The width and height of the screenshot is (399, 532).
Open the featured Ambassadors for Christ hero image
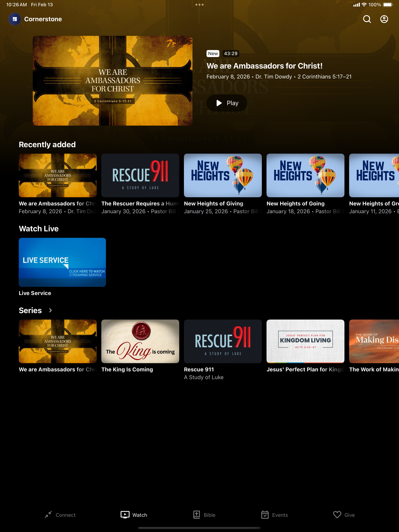point(113,81)
